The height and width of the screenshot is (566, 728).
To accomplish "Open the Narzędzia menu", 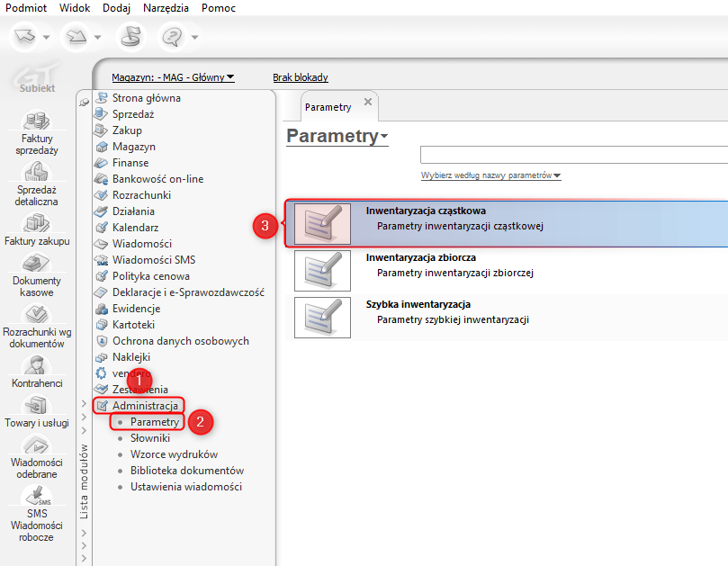I will tap(166, 8).
